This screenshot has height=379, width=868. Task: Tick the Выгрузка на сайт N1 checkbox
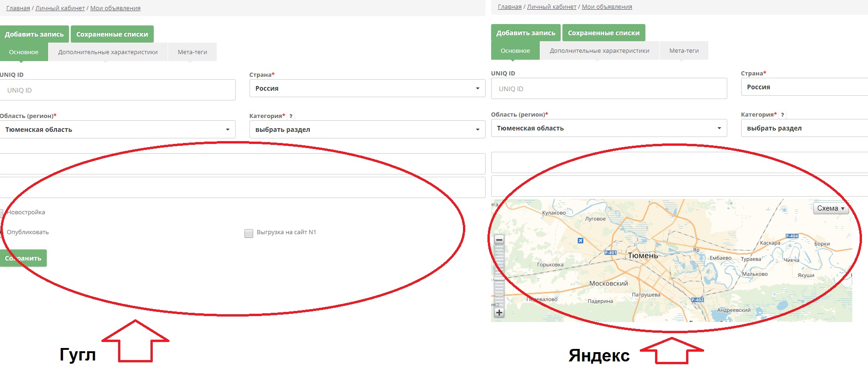249,233
